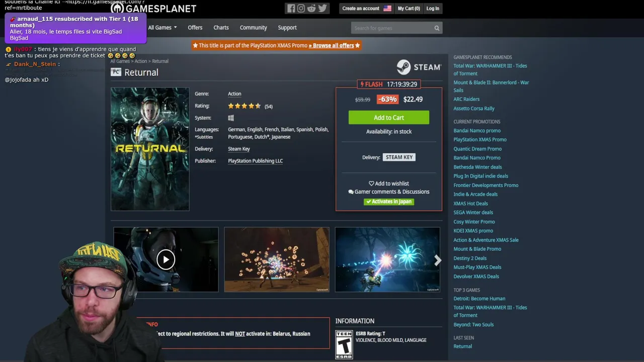
Task: Open KOEI XMAS promo link
Action: pos(473,231)
